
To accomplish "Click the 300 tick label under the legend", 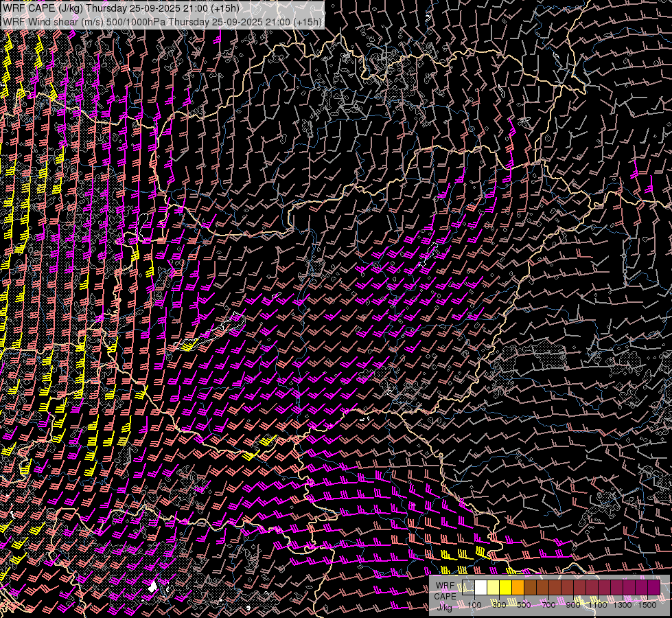I will coord(499,605).
